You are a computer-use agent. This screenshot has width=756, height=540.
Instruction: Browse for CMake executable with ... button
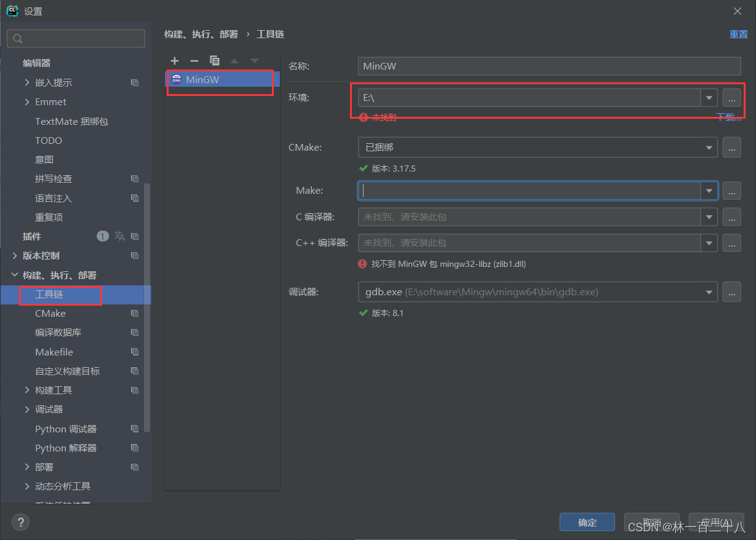tap(731, 148)
